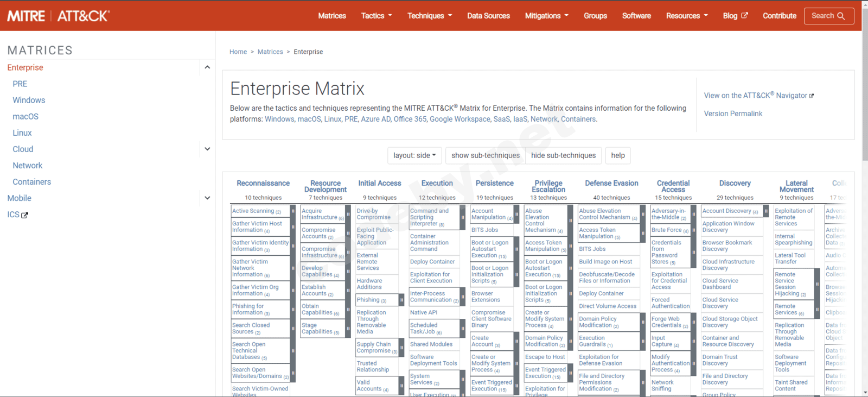This screenshot has width=868, height=397.
Task: Select Containers in the sidebar
Action: coord(32,182)
